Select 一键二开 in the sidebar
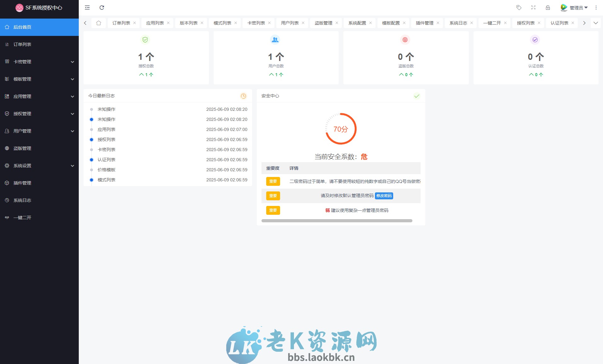Viewport: 603px width, 364px height. [x=22, y=217]
